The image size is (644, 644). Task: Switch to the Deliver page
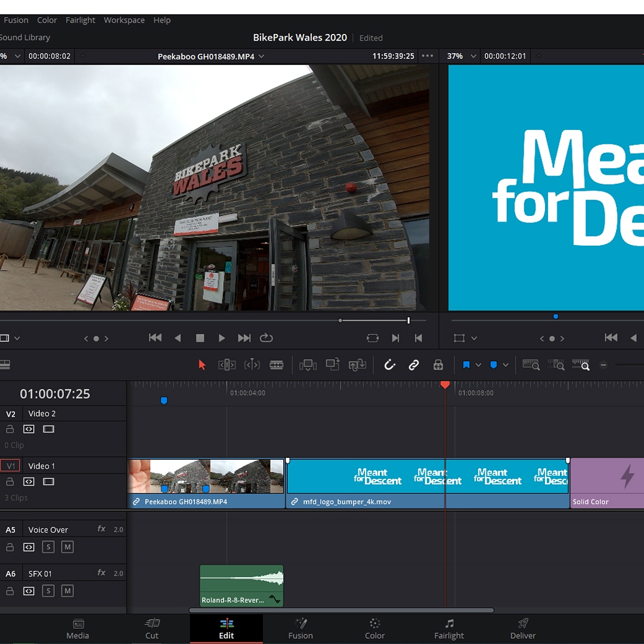pos(523,629)
